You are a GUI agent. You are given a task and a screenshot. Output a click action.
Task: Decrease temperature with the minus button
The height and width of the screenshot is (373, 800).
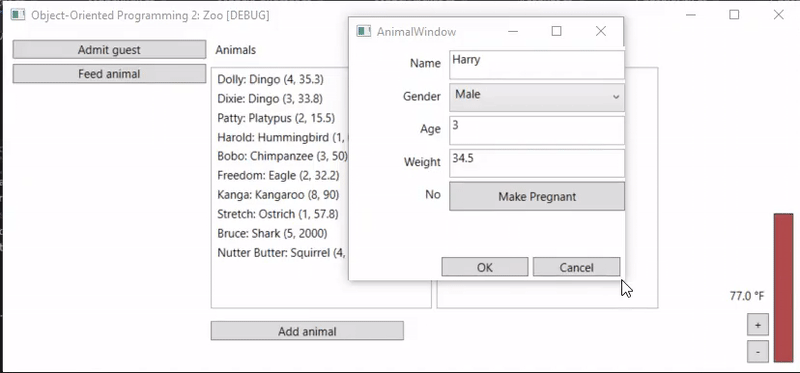click(x=758, y=352)
